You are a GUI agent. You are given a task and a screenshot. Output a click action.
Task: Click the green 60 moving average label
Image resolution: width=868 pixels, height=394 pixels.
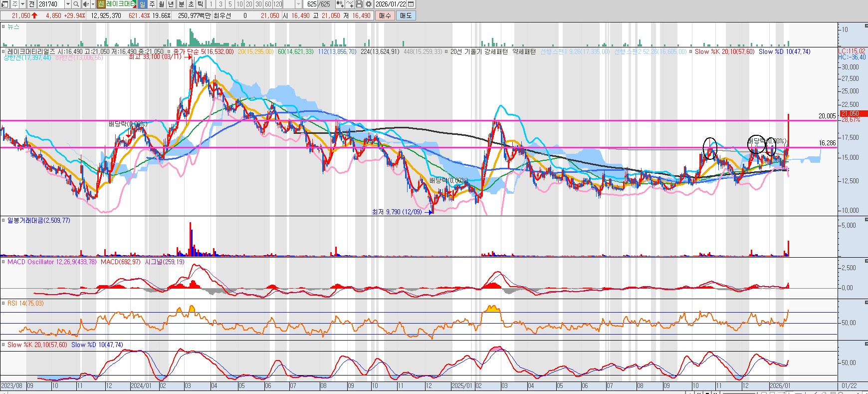pos(296,51)
